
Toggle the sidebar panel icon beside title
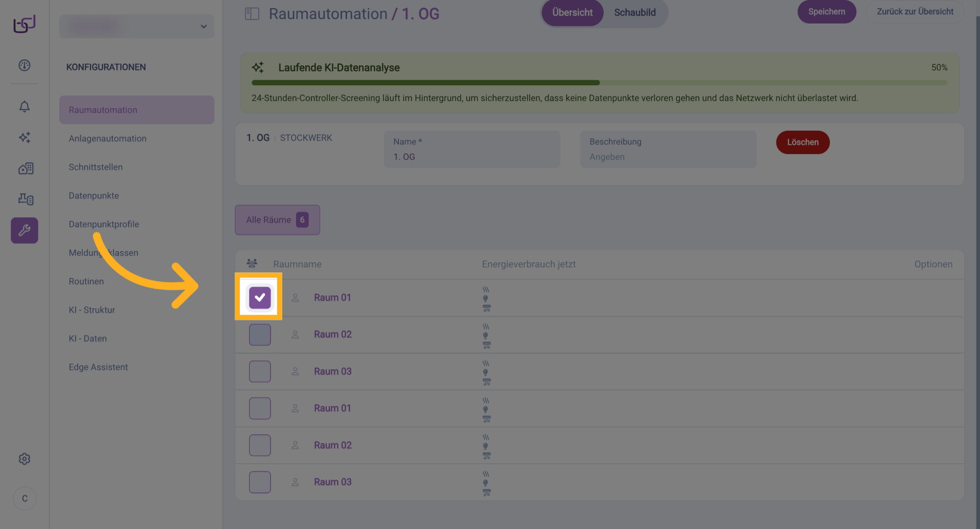click(252, 14)
